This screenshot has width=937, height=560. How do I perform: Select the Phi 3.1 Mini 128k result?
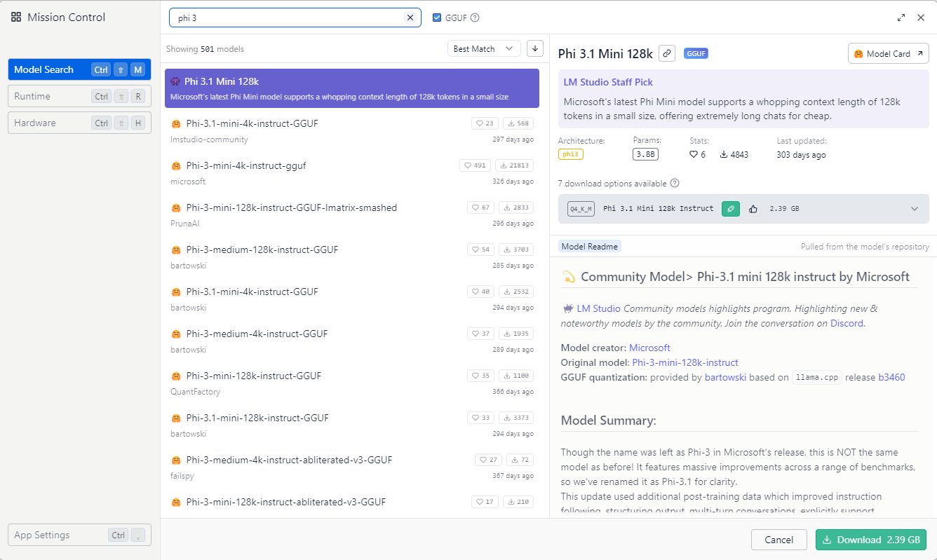tap(352, 88)
